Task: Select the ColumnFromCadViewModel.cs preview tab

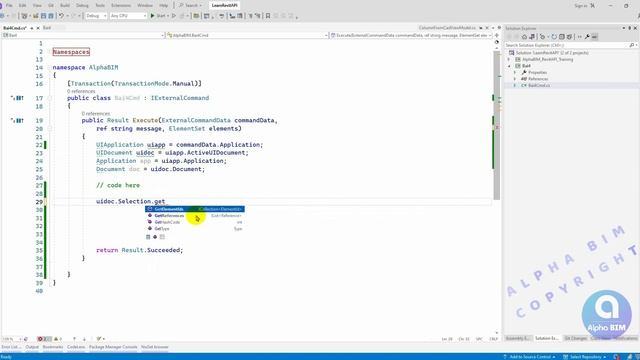Action: point(447,28)
